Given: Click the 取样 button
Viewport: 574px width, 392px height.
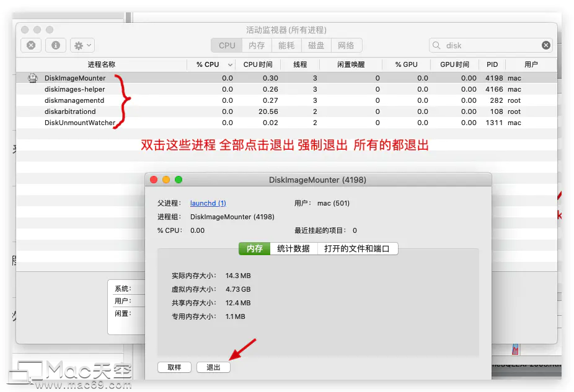Looking at the screenshot, I should coord(174,367).
